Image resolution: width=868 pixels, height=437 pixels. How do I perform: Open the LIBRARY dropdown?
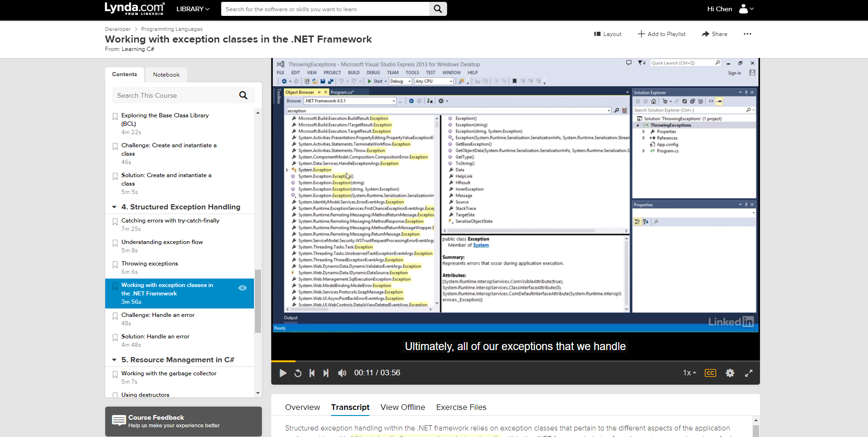tap(193, 9)
